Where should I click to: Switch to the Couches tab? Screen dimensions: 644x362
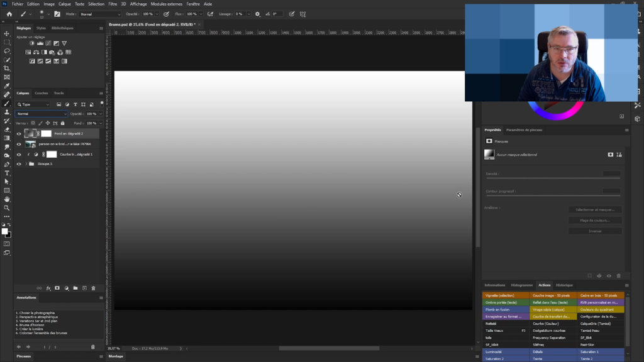41,93
